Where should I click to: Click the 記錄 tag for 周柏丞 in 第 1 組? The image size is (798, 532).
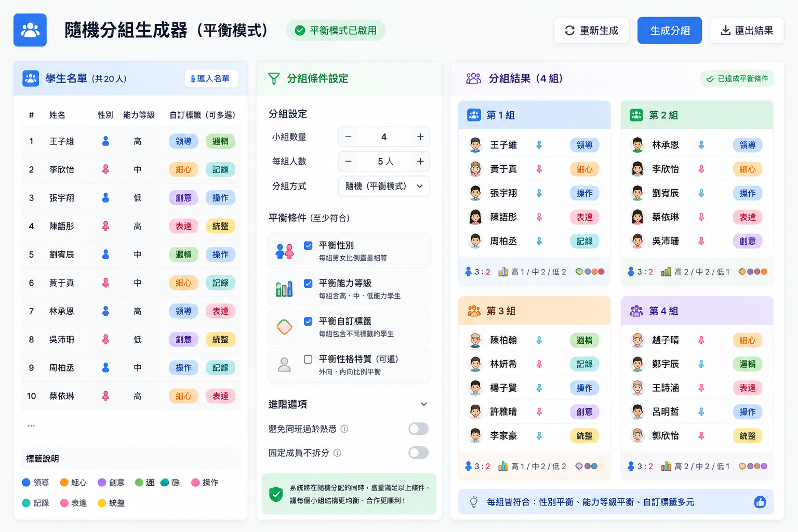coord(584,241)
